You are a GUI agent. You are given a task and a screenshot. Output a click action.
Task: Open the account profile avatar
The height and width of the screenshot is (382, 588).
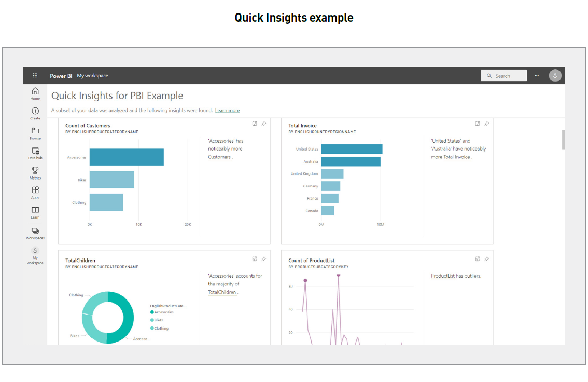555,75
